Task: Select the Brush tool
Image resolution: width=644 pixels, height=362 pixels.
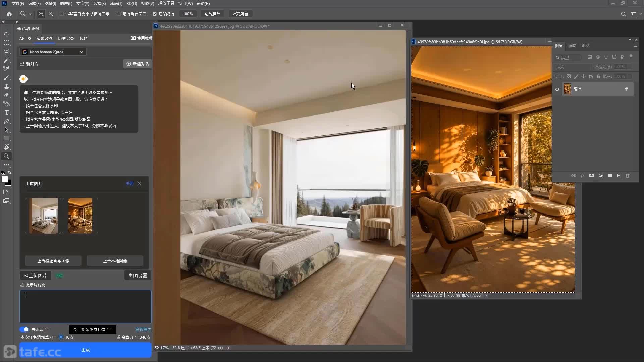Action: coord(6,78)
